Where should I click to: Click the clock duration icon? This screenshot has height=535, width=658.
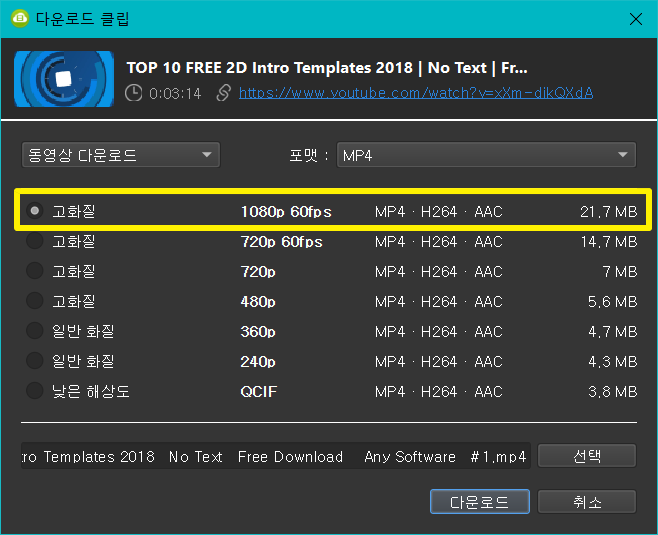click(133, 93)
